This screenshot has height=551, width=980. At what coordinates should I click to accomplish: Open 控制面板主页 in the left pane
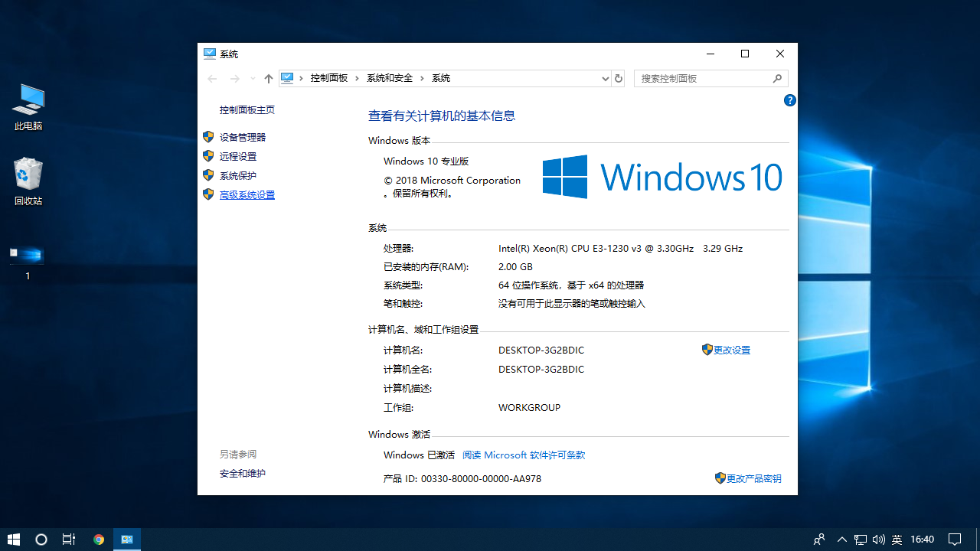(247, 110)
